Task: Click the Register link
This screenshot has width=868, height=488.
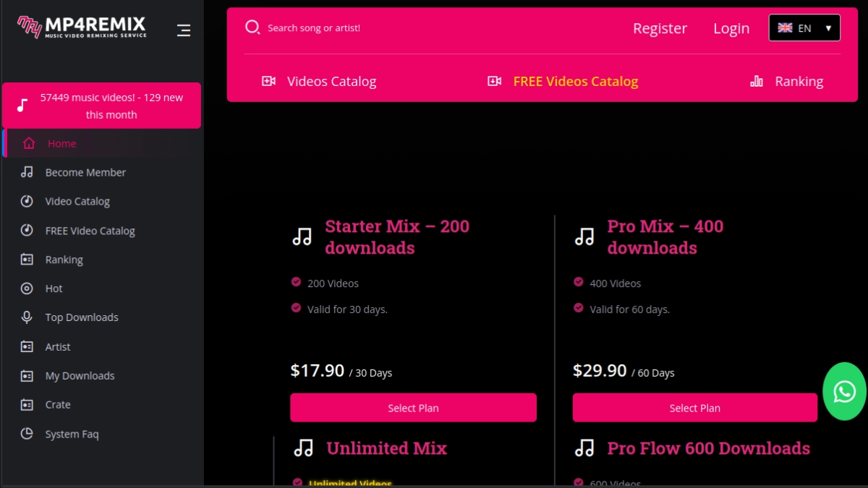Action: click(x=660, y=28)
